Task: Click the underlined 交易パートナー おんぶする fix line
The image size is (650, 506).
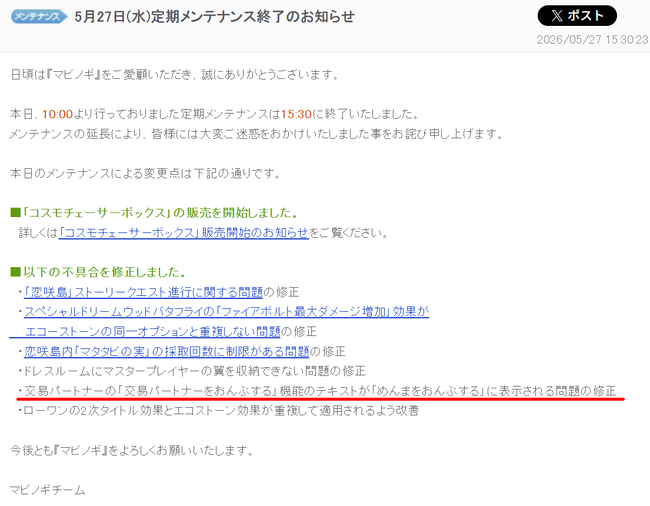Action: (317, 391)
